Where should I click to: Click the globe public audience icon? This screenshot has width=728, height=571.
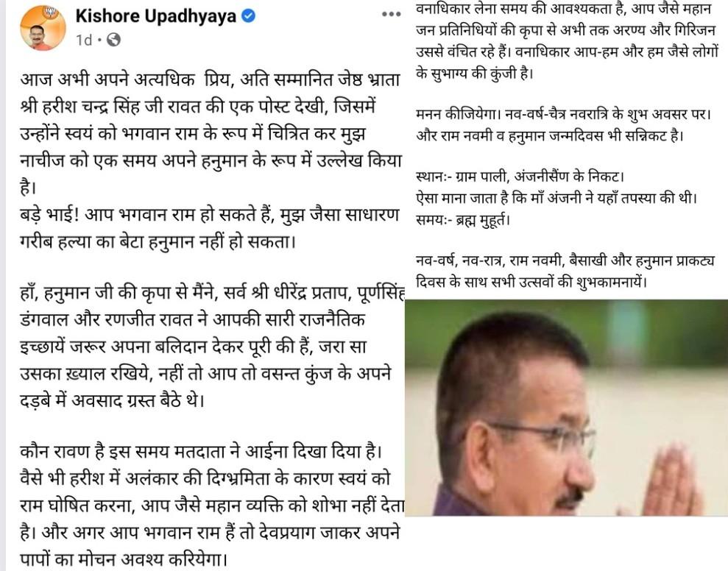tap(114, 40)
